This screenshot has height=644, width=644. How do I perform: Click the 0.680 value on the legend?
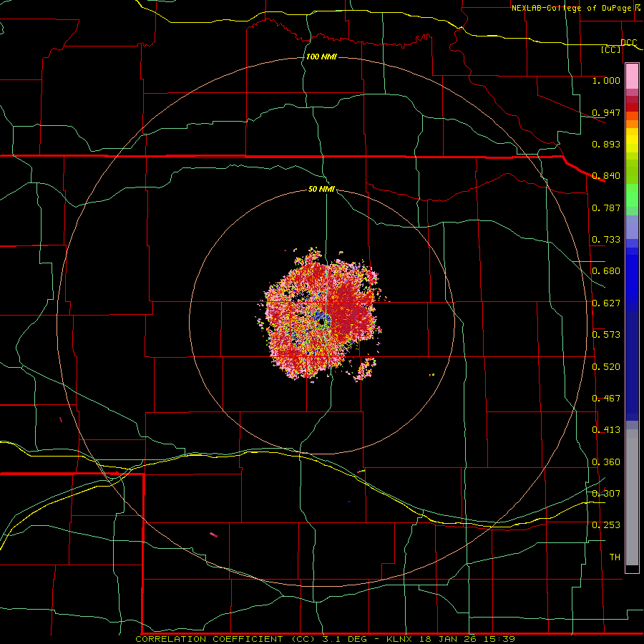tap(606, 271)
